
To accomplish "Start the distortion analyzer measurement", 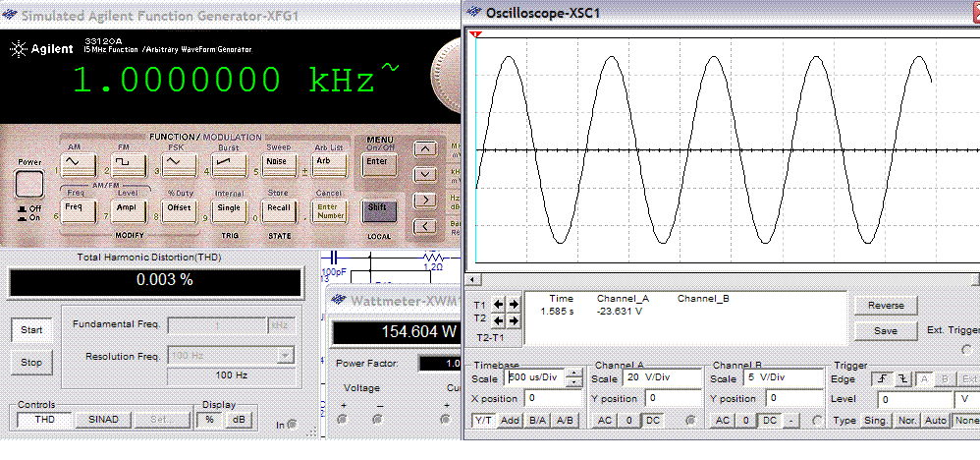I will click(31, 330).
